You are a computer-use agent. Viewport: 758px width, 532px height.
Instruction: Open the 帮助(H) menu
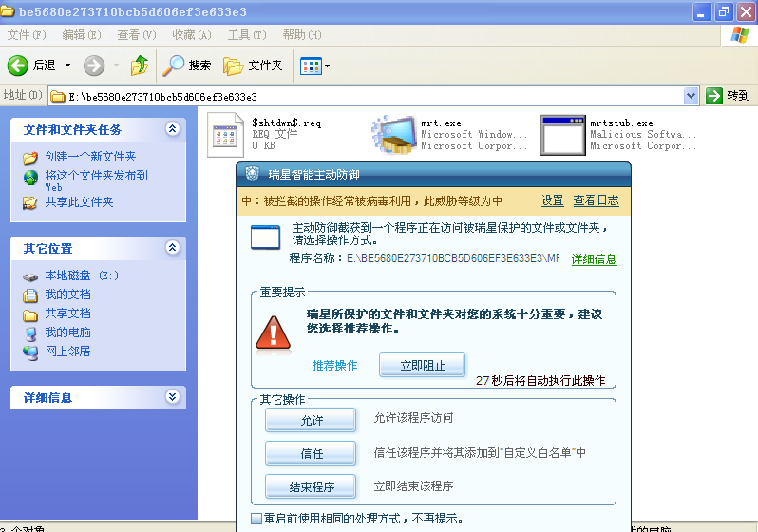click(302, 35)
